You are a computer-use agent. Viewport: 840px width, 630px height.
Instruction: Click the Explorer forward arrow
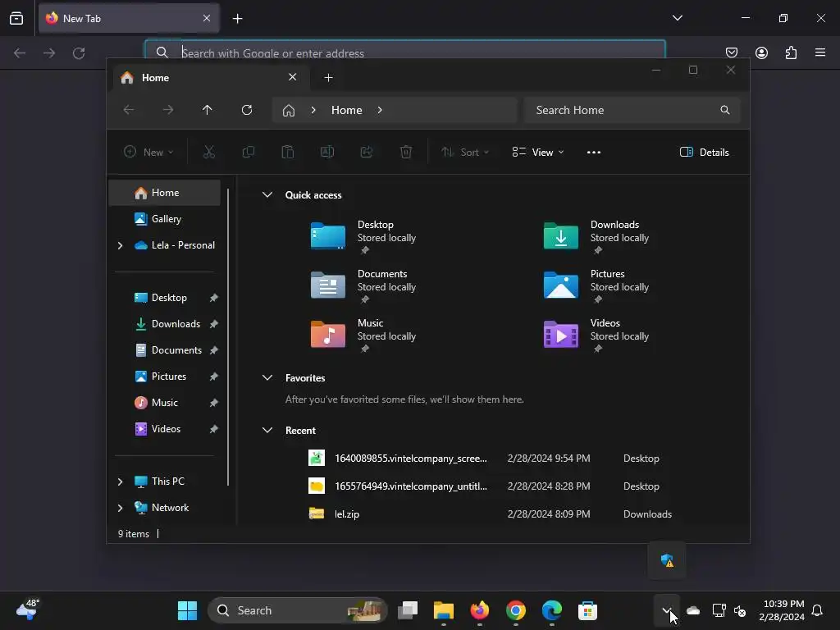coord(168,110)
